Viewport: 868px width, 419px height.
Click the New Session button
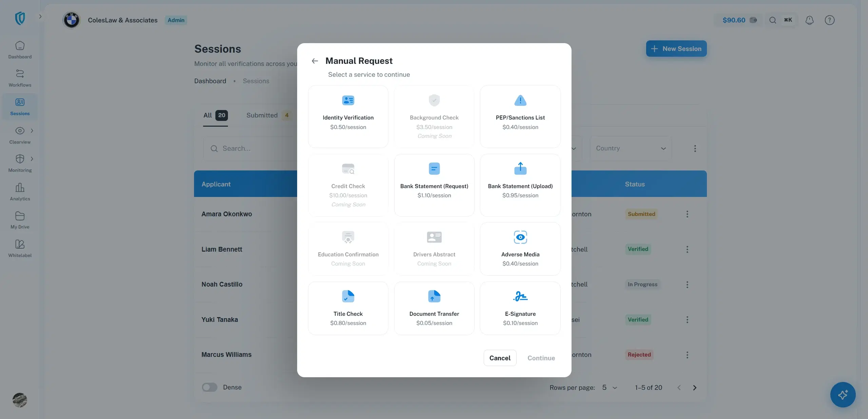[x=676, y=49]
